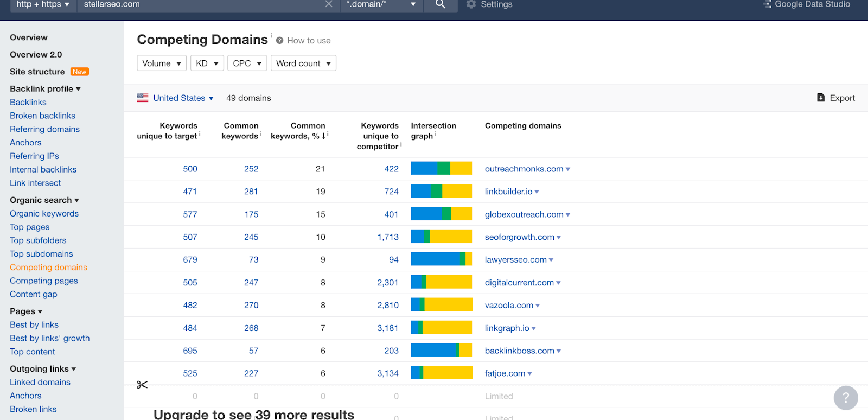
Task: Expand the KD filter dropdown
Action: point(207,63)
